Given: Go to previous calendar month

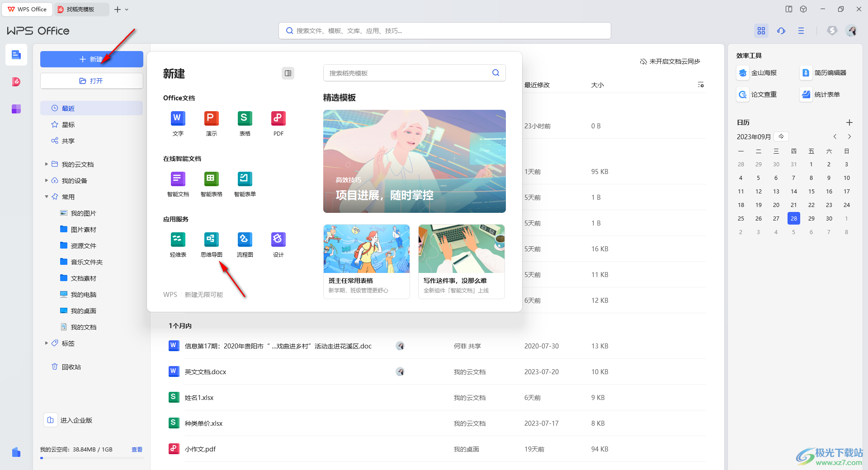Looking at the screenshot, I should click(835, 136).
